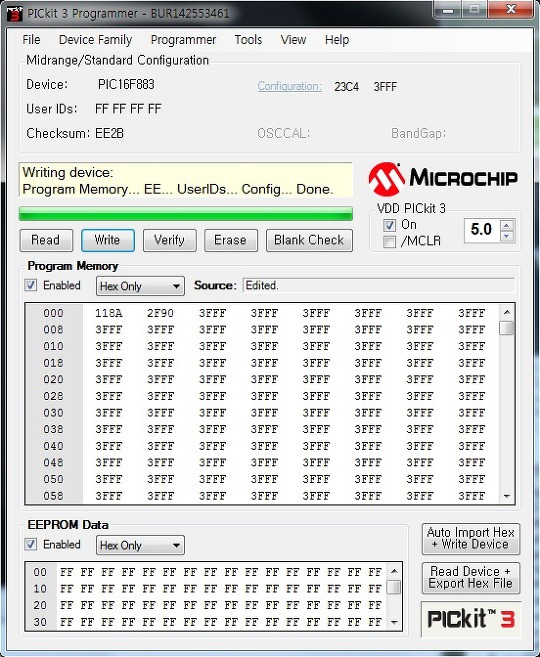Click Program Memory scrollbar up arrow

pos(507,312)
